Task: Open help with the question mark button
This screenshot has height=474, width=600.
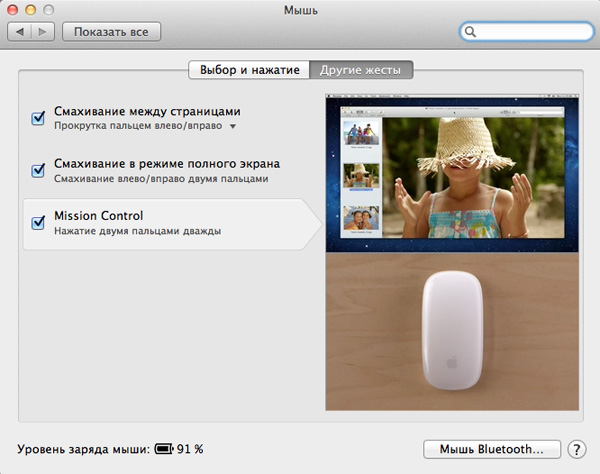Action: [x=577, y=450]
